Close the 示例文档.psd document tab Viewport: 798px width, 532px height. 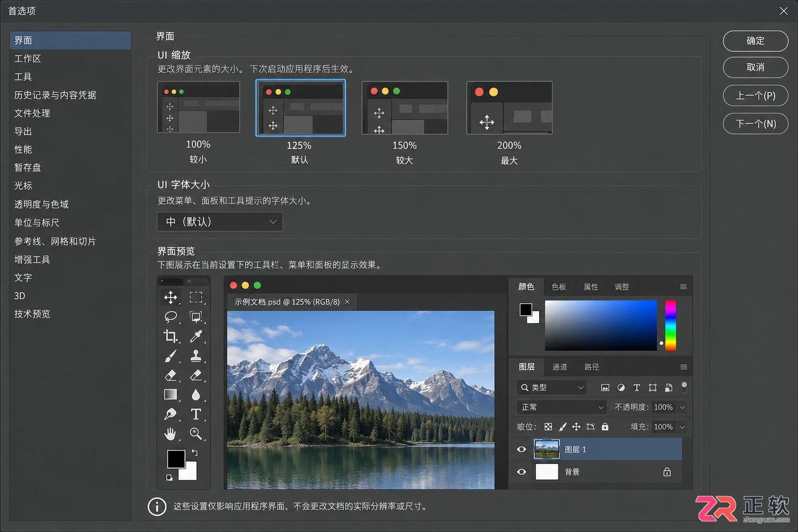(347, 301)
